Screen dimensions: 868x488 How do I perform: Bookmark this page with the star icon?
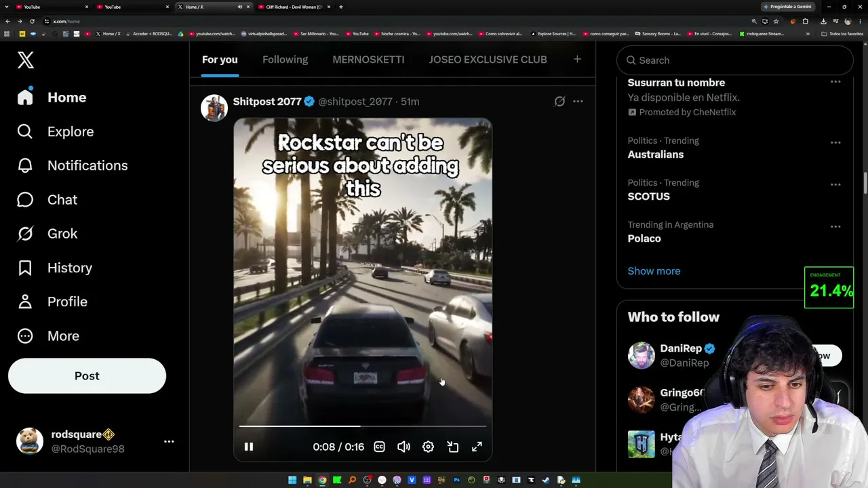coord(776,21)
